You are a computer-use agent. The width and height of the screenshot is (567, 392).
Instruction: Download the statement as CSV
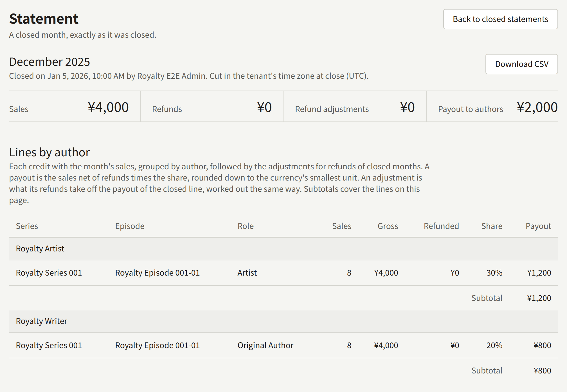pos(521,64)
